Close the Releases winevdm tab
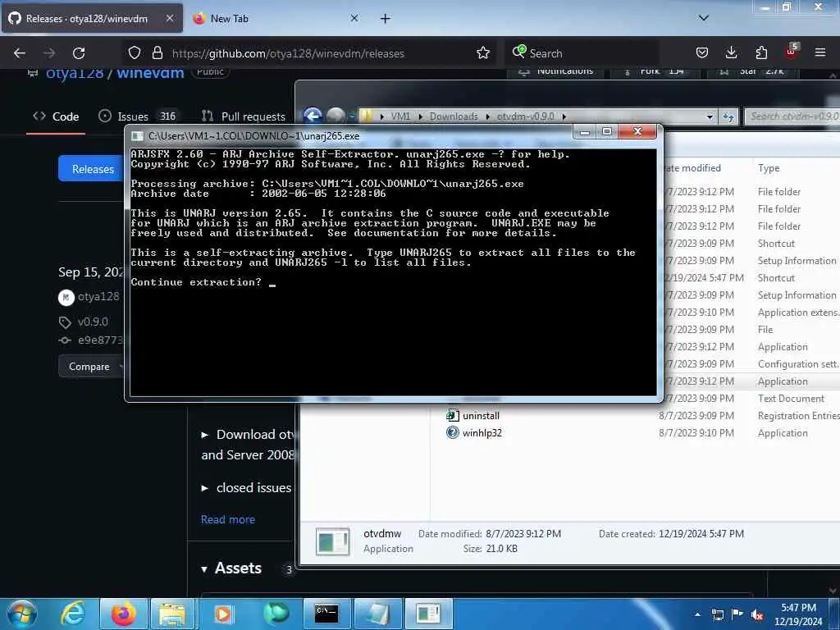Image resolution: width=840 pixels, height=630 pixels. (x=169, y=18)
